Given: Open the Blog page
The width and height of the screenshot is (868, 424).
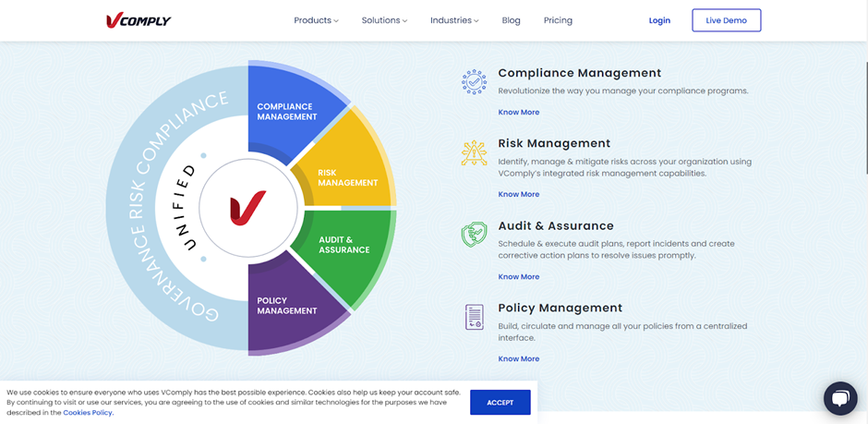Looking at the screenshot, I should click(511, 20).
